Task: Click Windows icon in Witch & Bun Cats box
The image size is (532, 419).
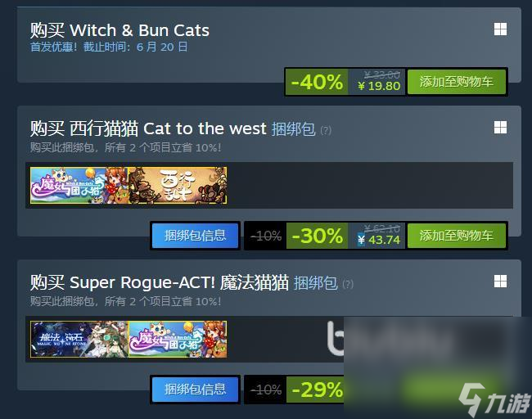Action: pos(500,29)
